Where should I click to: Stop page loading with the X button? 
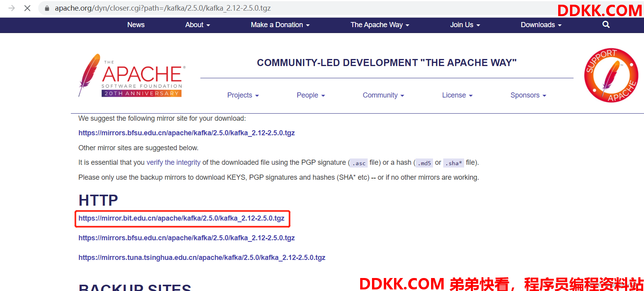[27, 8]
